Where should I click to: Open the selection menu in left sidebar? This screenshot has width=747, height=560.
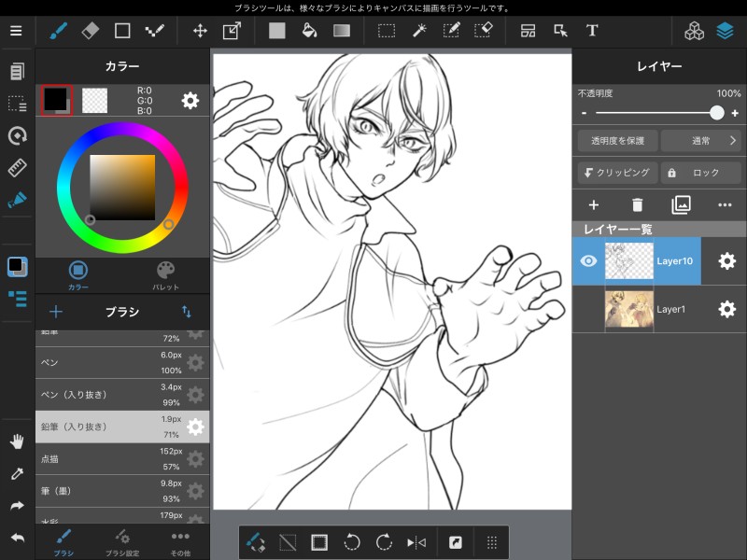pyautogui.click(x=17, y=104)
